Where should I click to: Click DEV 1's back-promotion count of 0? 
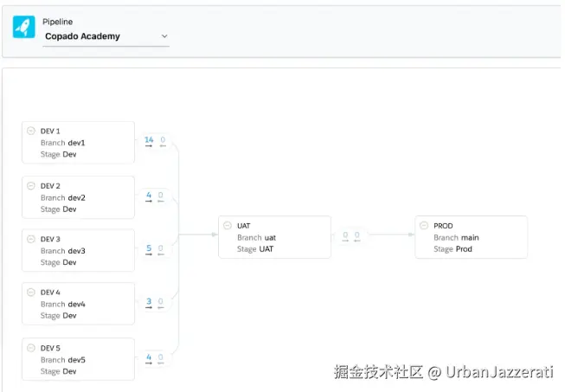coord(162,140)
